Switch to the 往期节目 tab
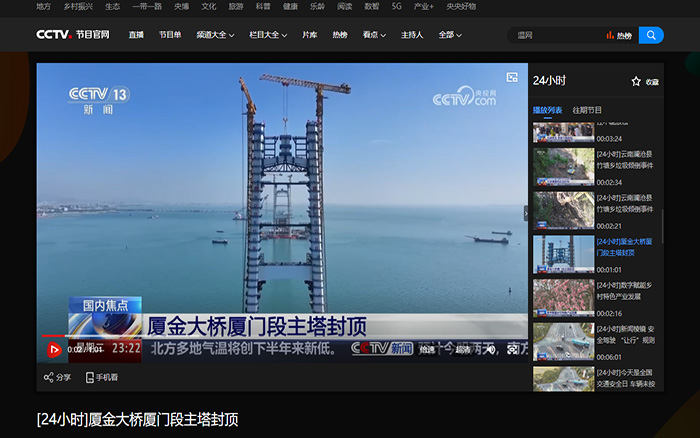Screen dimensions: 700x438 [x=587, y=110]
